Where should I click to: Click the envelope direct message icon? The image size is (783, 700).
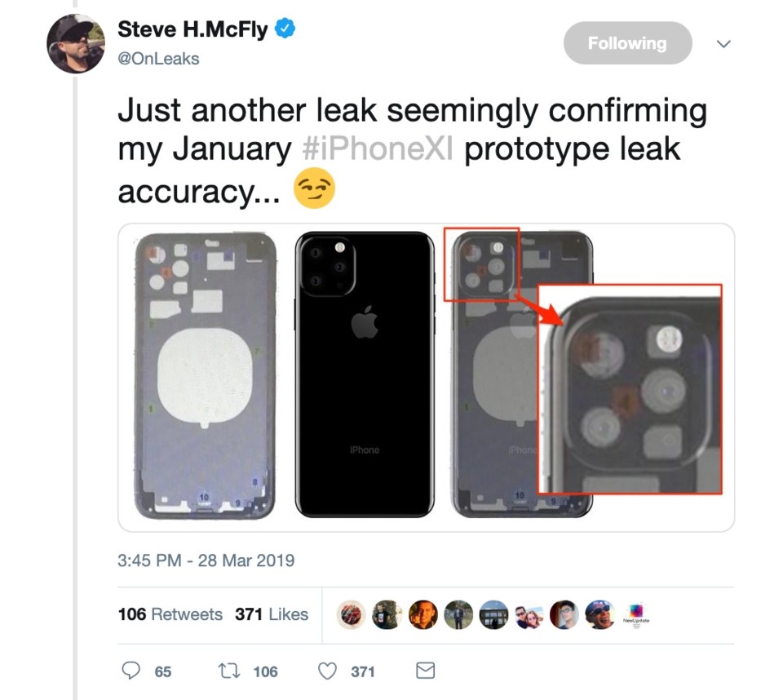425,671
